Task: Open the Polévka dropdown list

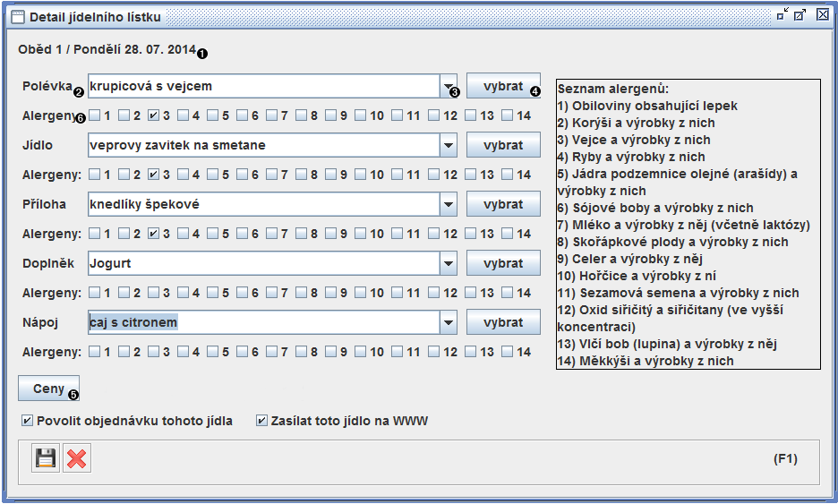Action: click(x=449, y=87)
